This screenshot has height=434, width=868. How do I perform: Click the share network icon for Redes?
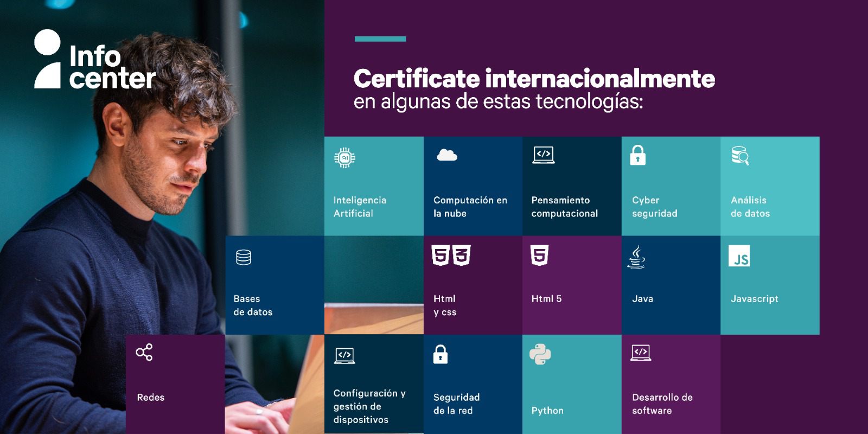tap(144, 353)
